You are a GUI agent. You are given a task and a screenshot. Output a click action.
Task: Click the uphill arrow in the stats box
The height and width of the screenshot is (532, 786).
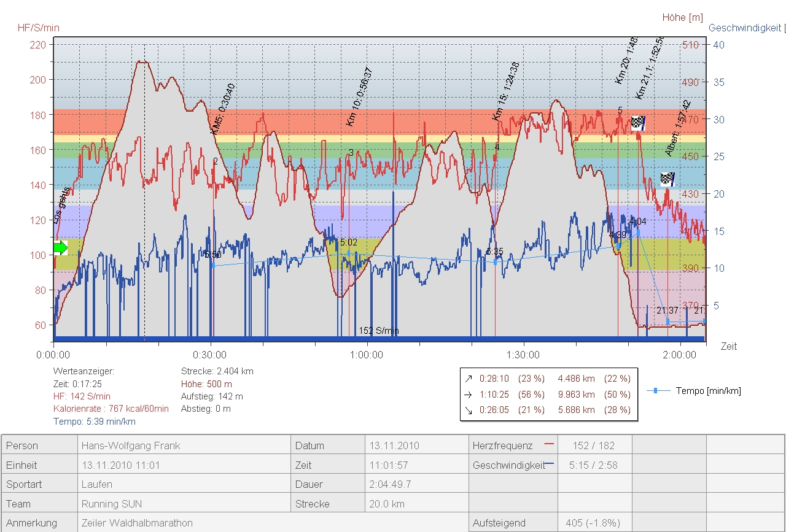[x=470, y=379]
